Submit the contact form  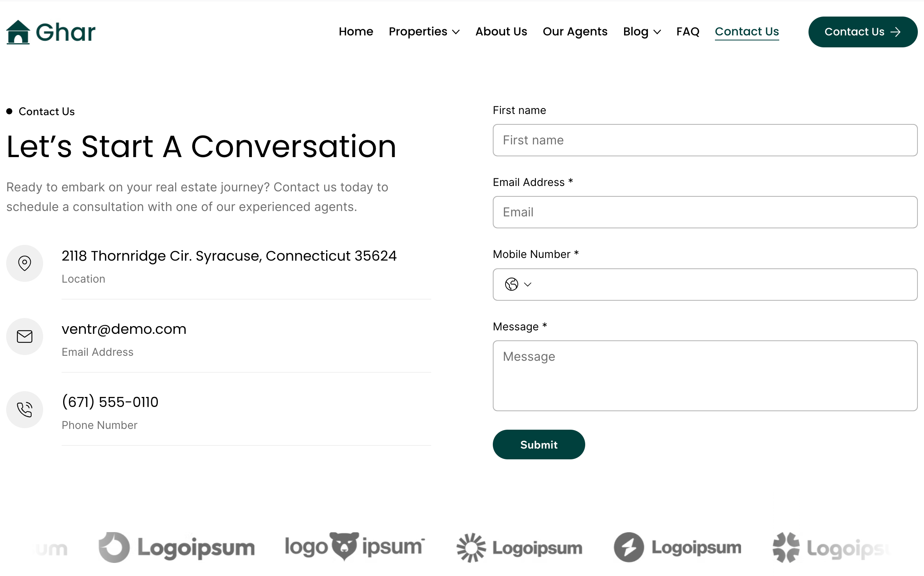pyautogui.click(x=539, y=445)
